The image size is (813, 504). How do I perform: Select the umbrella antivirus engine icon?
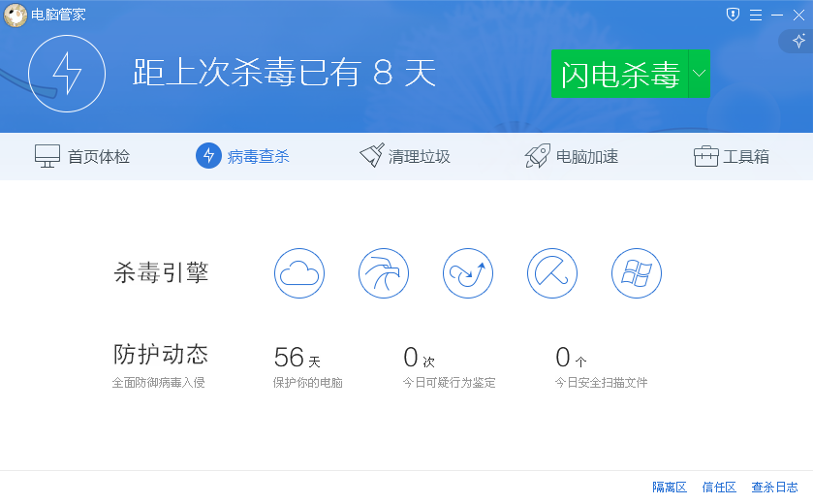point(552,272)
